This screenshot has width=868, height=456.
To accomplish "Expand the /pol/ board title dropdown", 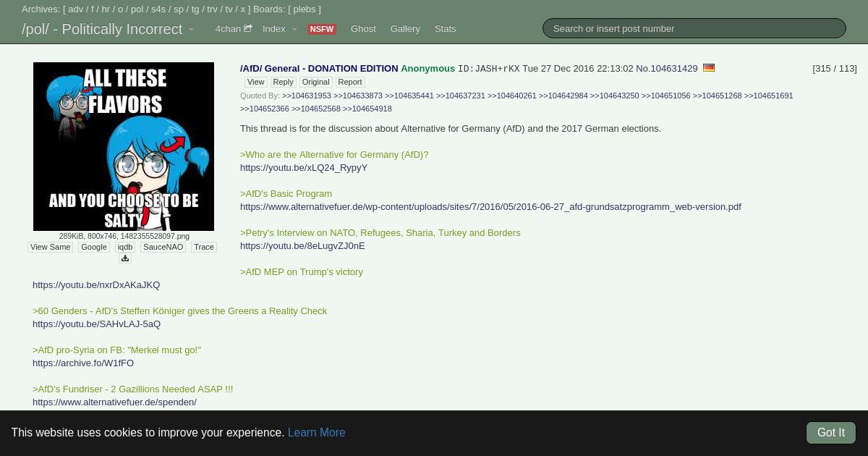I will click(191, 30).
